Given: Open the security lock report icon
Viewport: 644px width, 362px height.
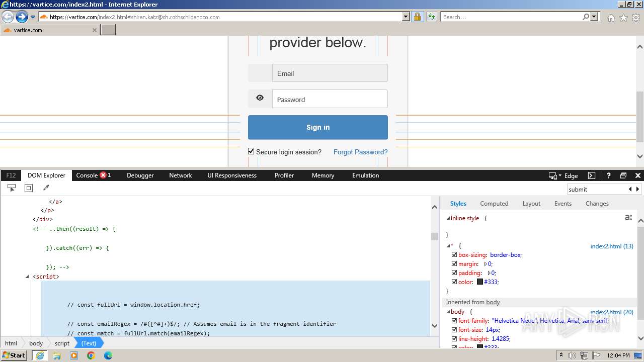Looking at the screenshot, I should (x=417, y=17).
